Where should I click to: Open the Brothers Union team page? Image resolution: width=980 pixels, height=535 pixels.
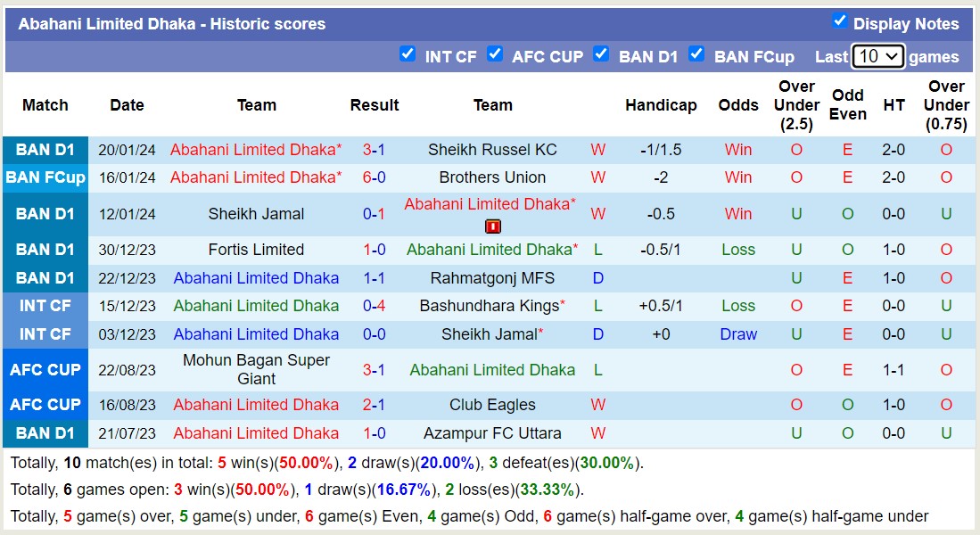coord(493,177)
